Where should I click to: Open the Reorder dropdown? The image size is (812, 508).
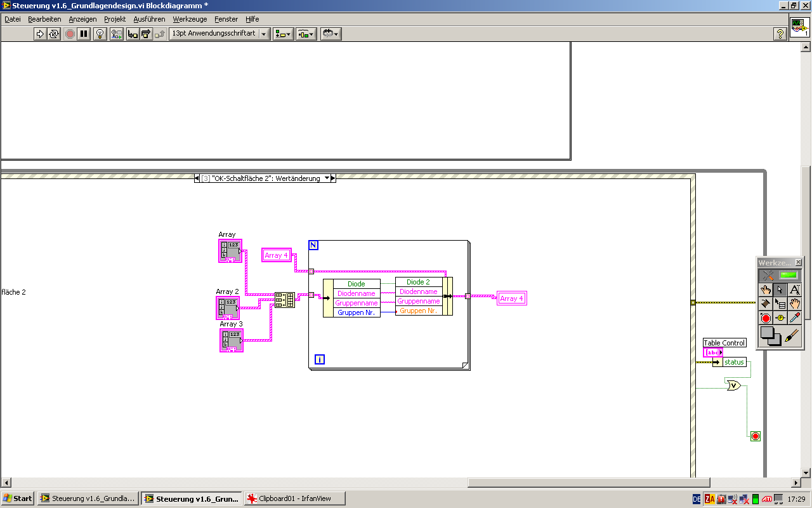[x=331, y=34]
